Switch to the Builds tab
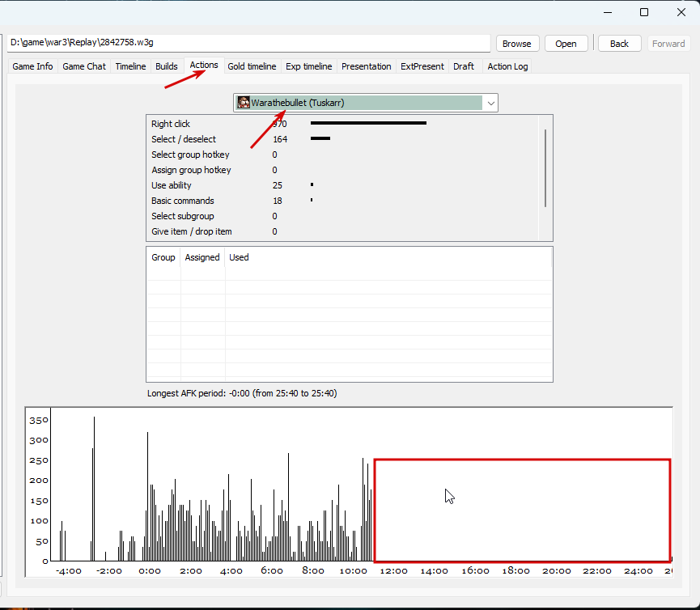Image resolution: width=700 pixels, height=610 pixels. [x=167, y=66]
